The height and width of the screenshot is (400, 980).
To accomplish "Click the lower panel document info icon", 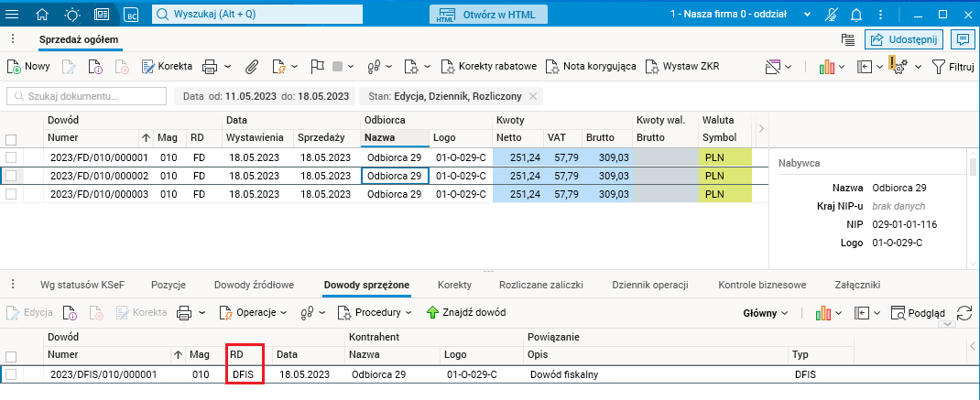I will (x=71, y=312).
